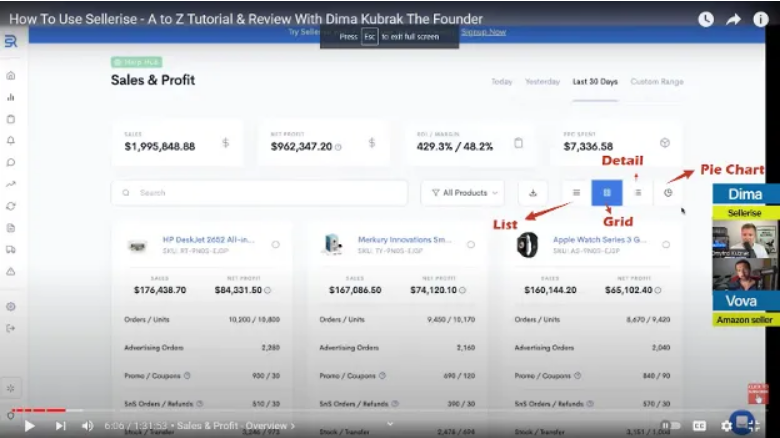Click the Sellerise logo in the sidebar
780x438 pixels.
(11, 41)
